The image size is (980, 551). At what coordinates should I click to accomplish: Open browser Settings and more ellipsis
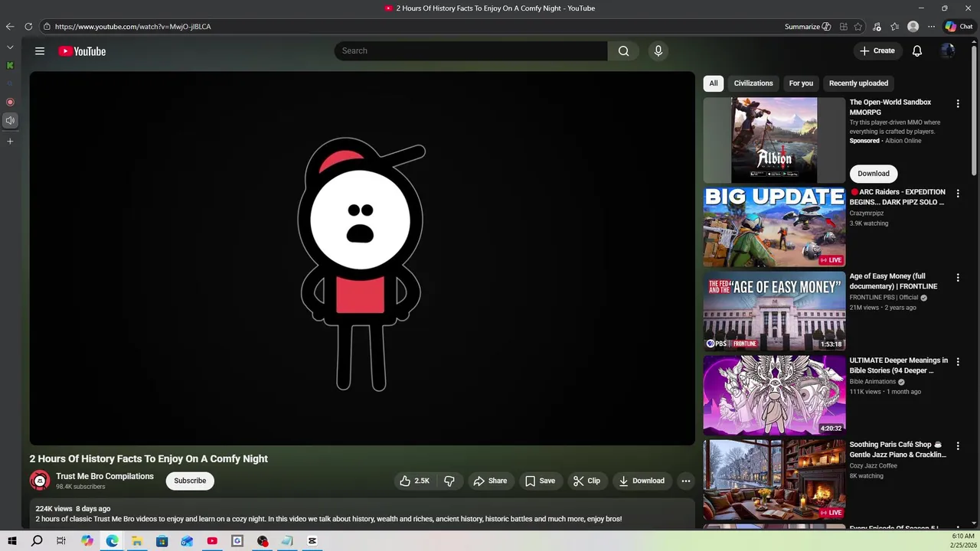(931, 27)
